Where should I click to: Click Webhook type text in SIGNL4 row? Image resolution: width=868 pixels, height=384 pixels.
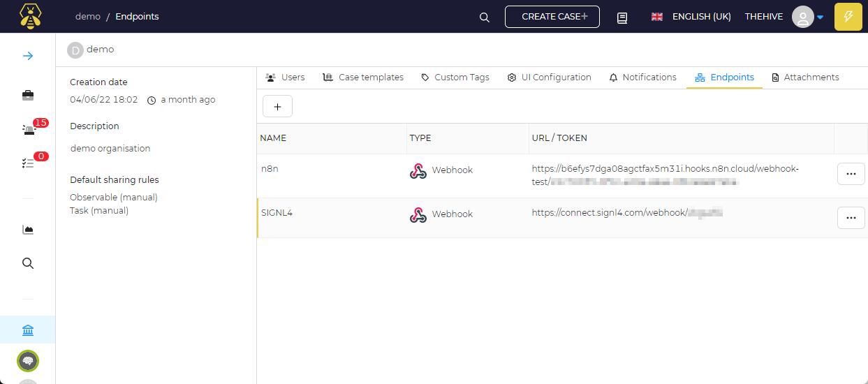pyautogui.click(x=452, y=214)
